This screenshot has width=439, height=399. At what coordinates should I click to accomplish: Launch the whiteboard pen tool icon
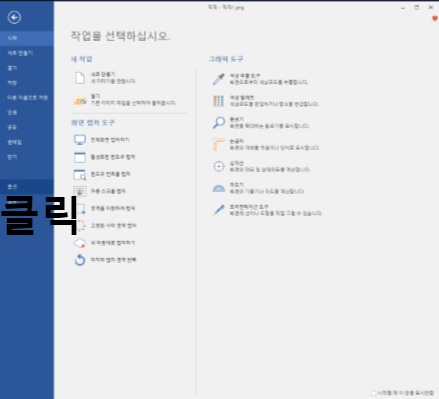[219, 210]
